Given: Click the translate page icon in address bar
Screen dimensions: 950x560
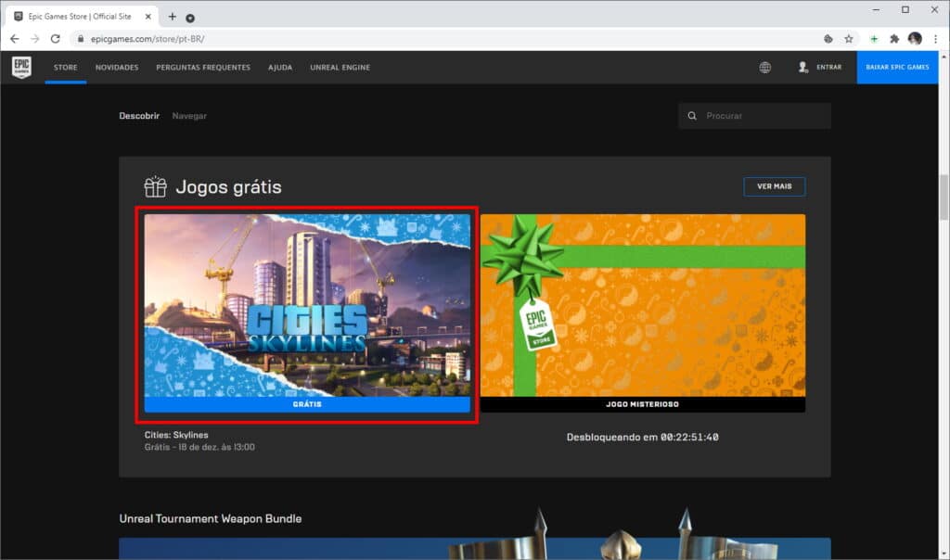Looking at the screenshot, I should [828, 39].
